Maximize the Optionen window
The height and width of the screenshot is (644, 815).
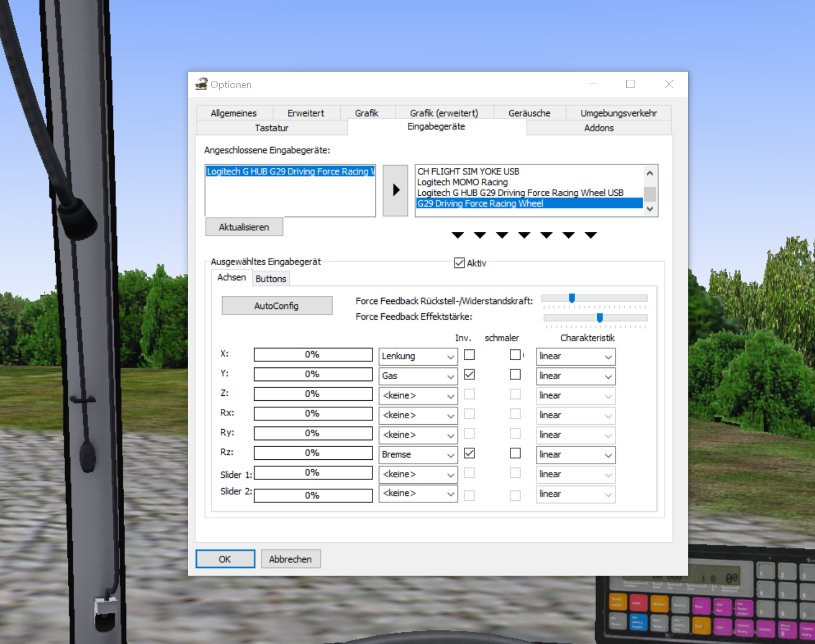pyautogui.click(x=630, y=84)
